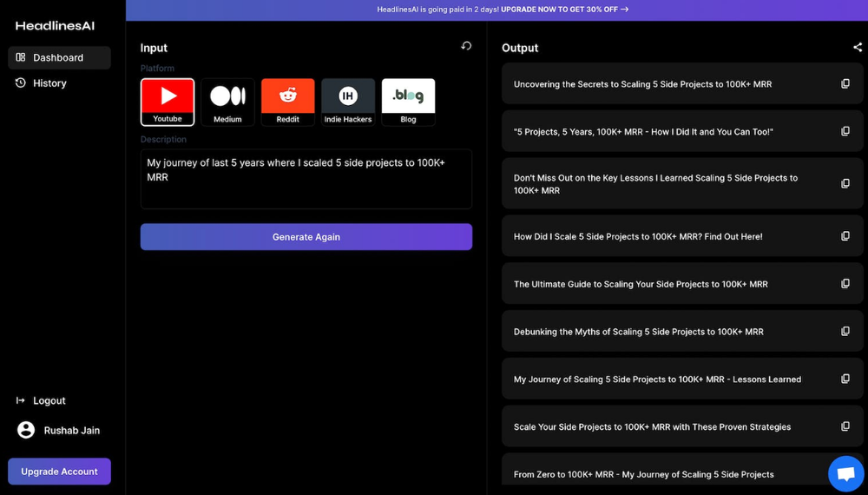Choose the Reddit platform tile
Image resolution: width=868 pixels, height=495 pixels.
288,102
